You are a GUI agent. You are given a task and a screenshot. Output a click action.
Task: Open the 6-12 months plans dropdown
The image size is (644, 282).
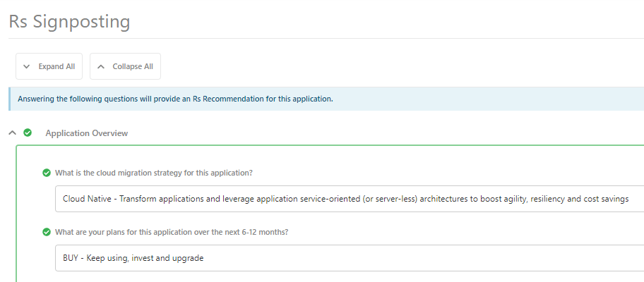(350, 258)
